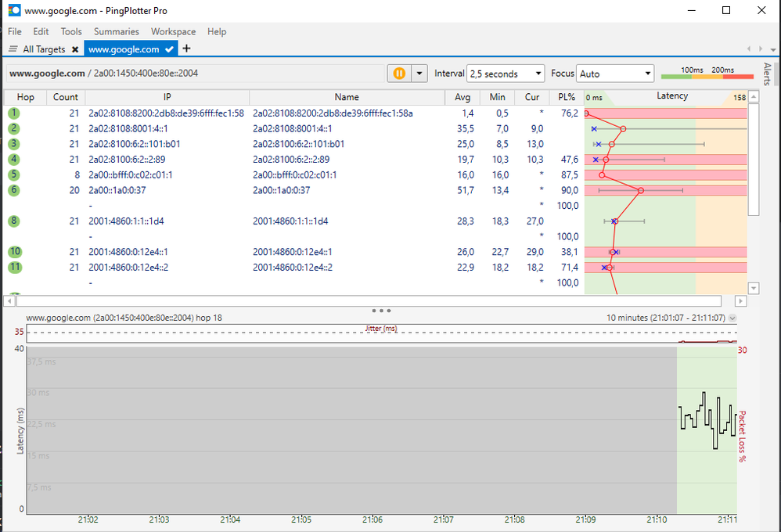Click the latency threshold color bar legend
The image size is (781, 532).
(707, 76)
